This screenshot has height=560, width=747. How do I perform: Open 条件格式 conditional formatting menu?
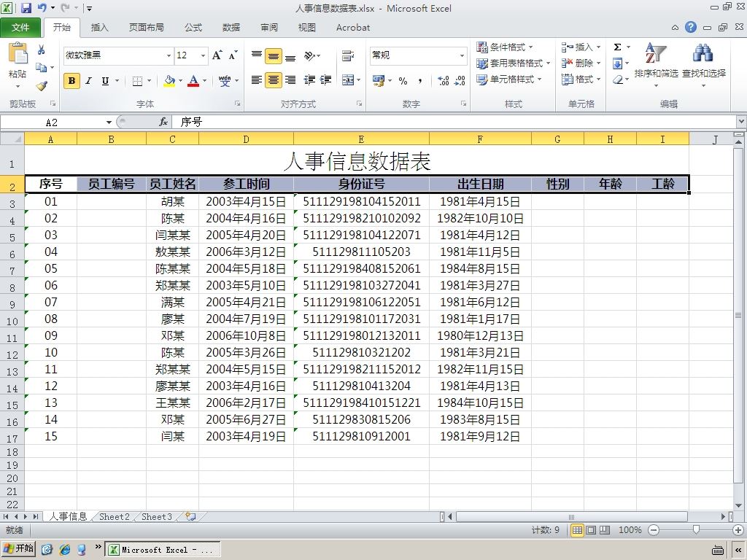(x=505, y=47)
